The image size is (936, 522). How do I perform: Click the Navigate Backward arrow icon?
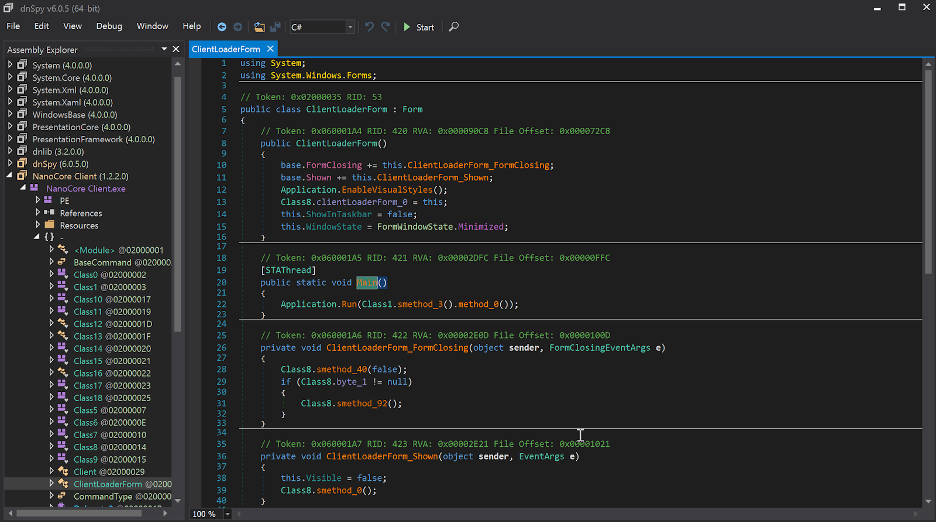pos(223,27)
